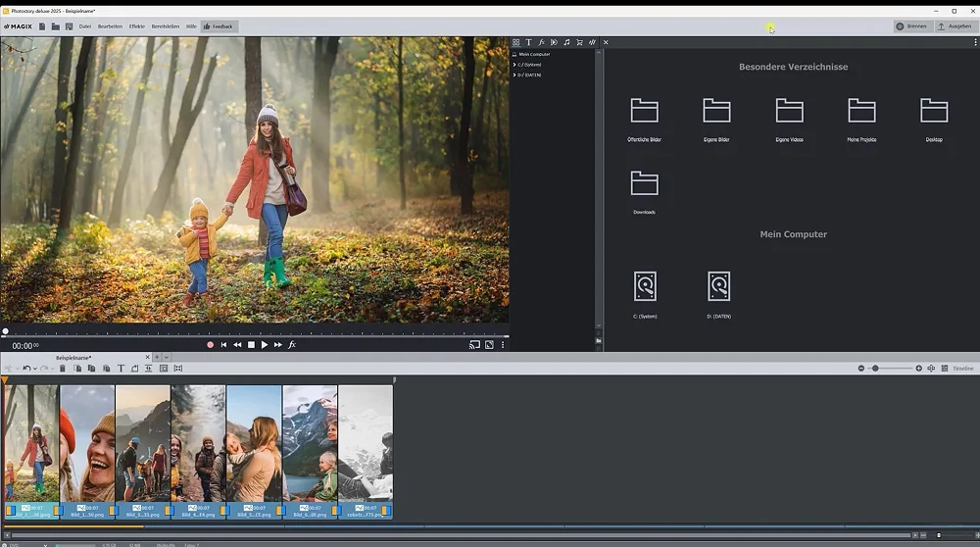Open the Effekte menu

pos(137,26)
